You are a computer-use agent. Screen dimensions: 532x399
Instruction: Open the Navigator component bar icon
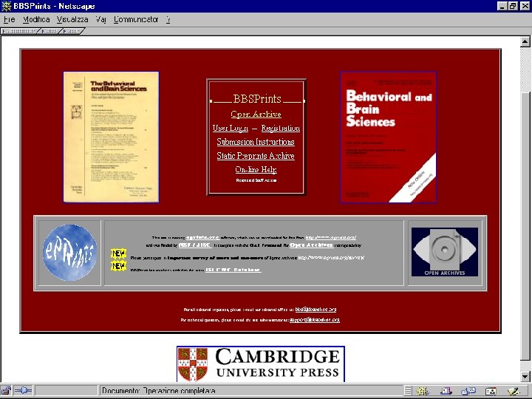(423, 391)
